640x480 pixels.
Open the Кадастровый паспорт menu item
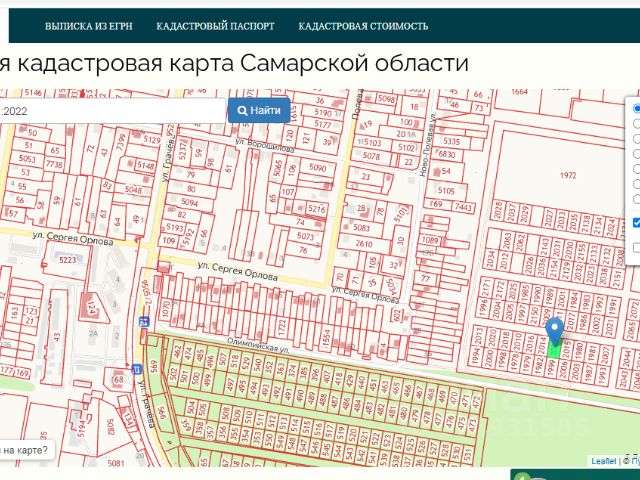pyautogui.click(x=213, y=26)
